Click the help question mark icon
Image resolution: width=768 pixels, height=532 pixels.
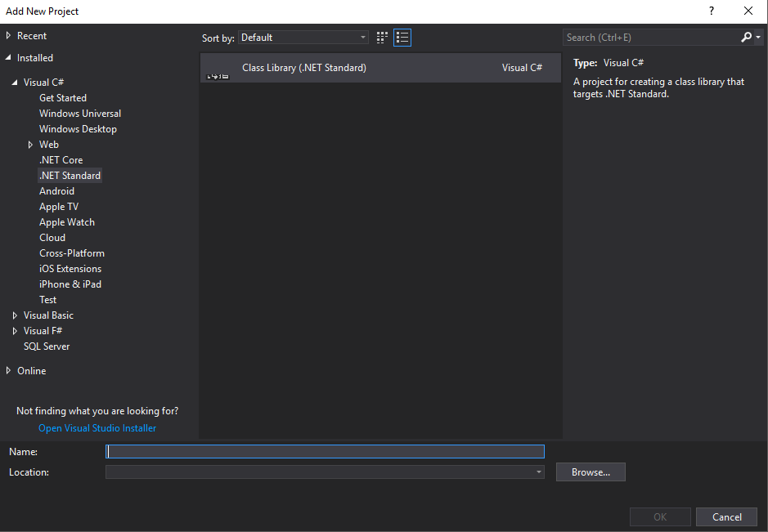coord(712,11)
